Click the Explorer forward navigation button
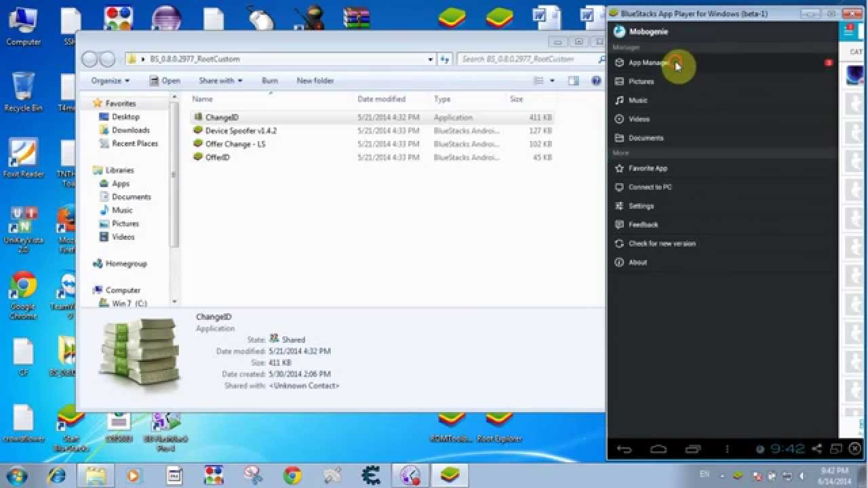Viewport: 868px width, 488px height. tap(107, 59)
